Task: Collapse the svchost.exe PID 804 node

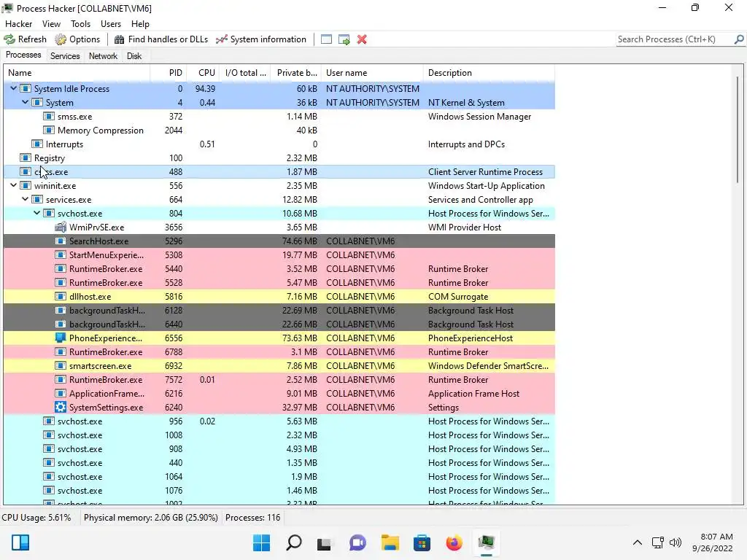Action: [x=36, y=214]
